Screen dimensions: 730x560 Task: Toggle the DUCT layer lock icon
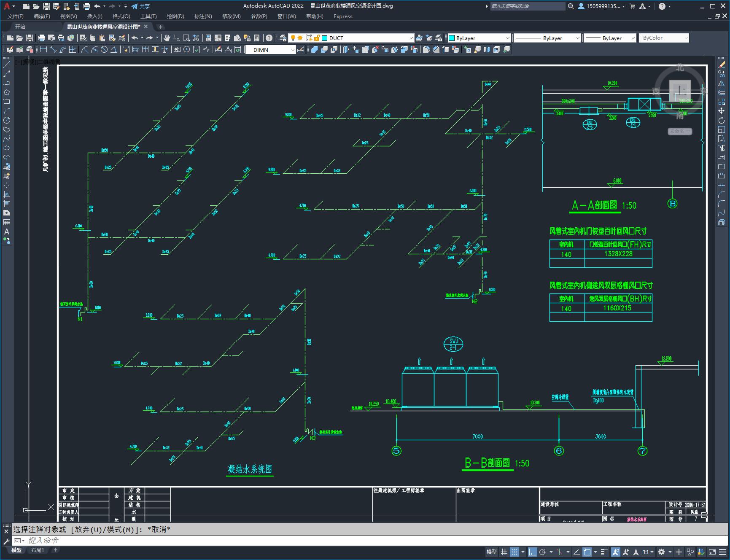click(x=317, y=38)
